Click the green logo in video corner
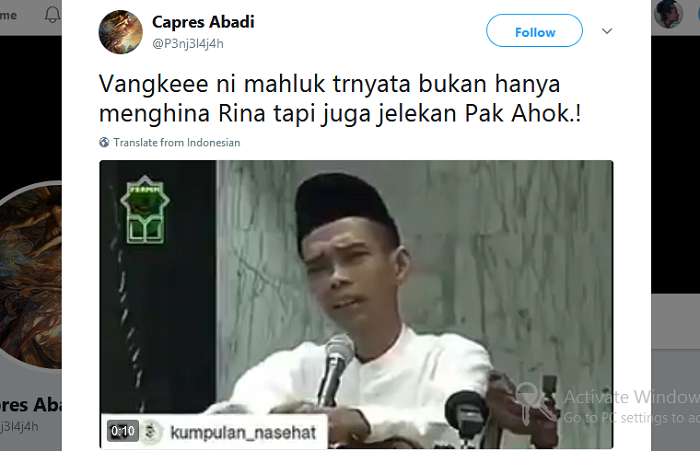This screenshot has width=700, height=451. 145,209
